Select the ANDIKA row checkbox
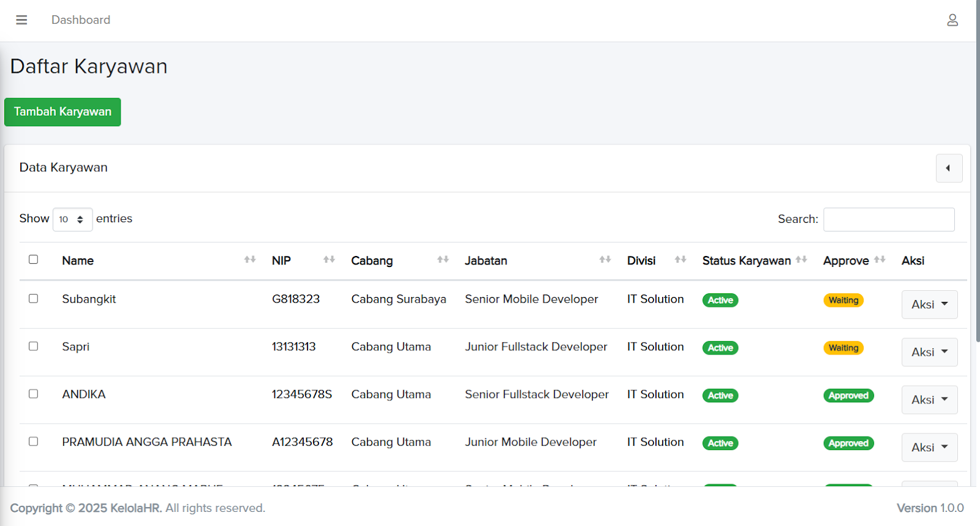 point(34,394)
